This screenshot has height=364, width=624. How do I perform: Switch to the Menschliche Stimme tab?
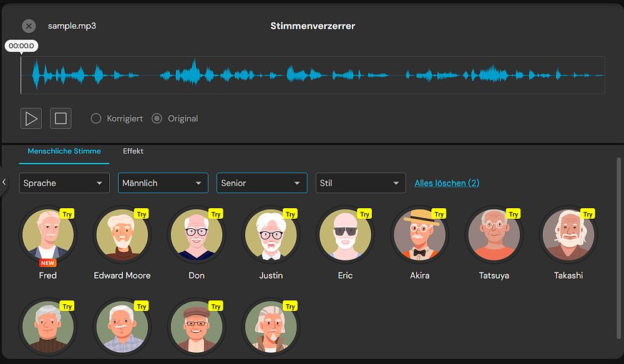point(64,151)
